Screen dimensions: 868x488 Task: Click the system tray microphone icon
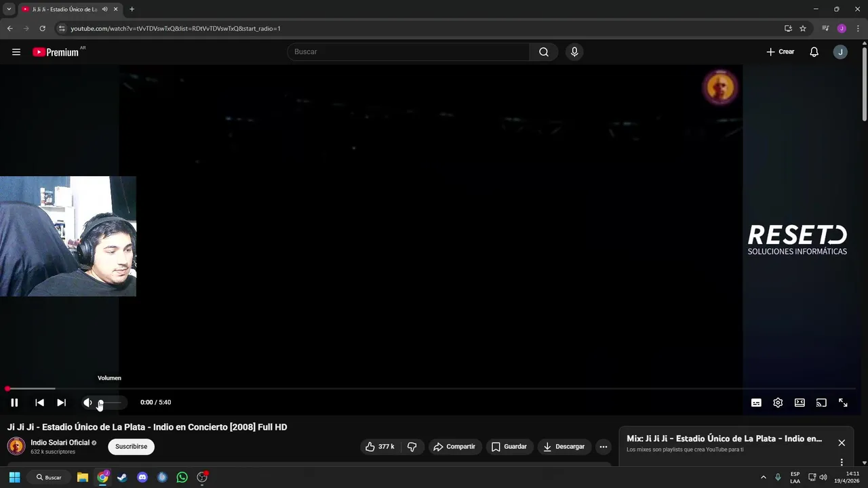[x=778, y=477]
